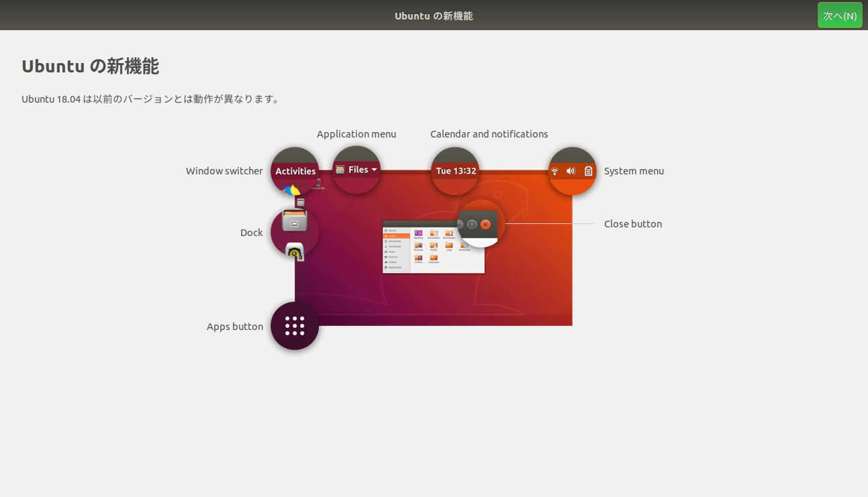Viewport: 868px width, 497px height.
Task: Click the "System menu" label
Action: tap(634, 171)
